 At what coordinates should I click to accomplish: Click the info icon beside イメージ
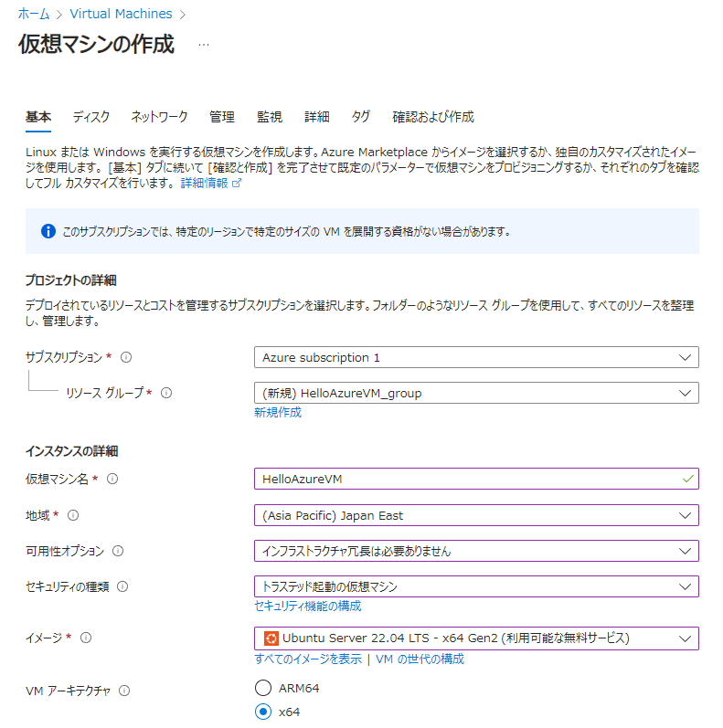point(86,638)
